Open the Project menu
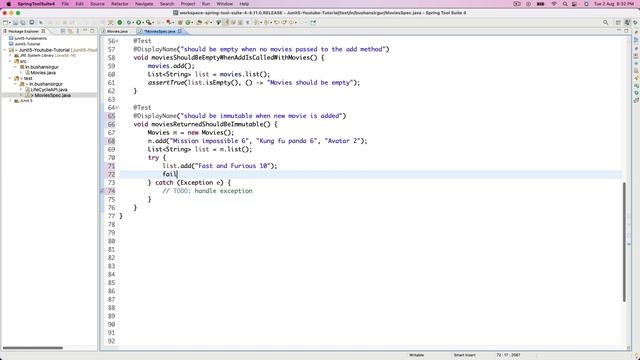 [188, 4]
